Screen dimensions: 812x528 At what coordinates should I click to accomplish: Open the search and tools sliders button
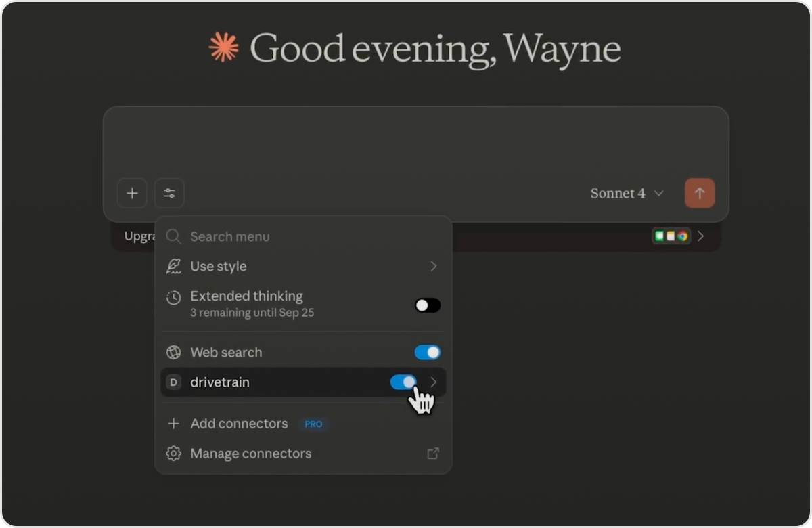[x=169, y=194]
